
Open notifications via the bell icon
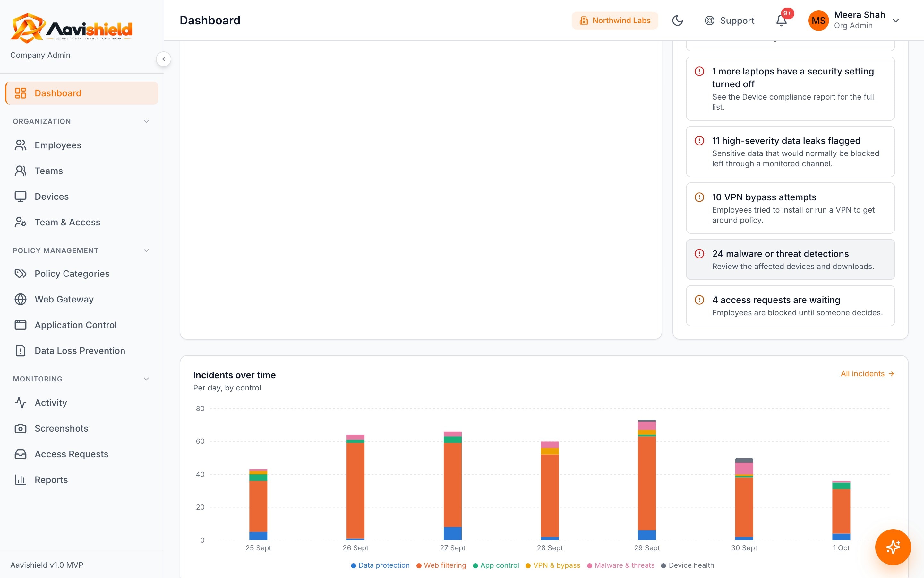[x=781, y=21]
